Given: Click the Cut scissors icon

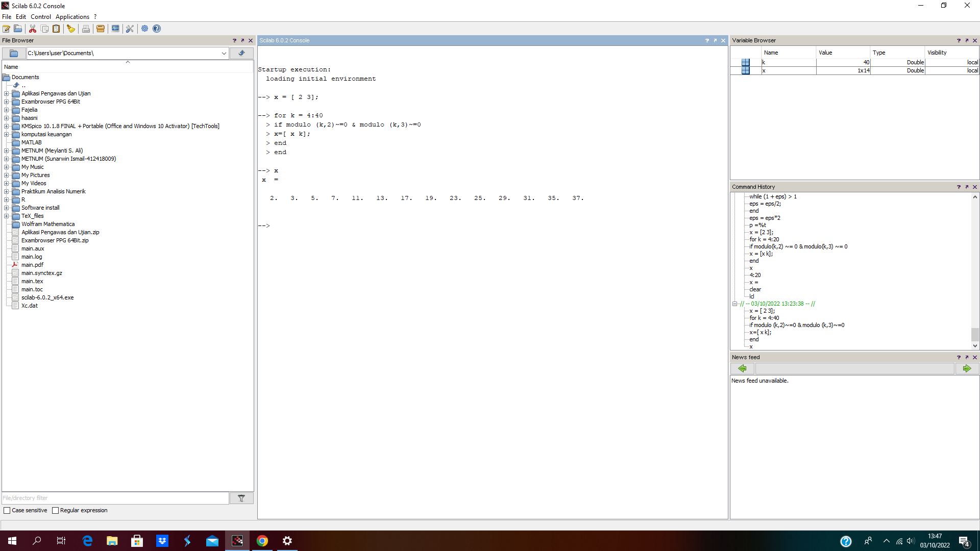Looking at the screenshot, I should (x=33, y=29).
